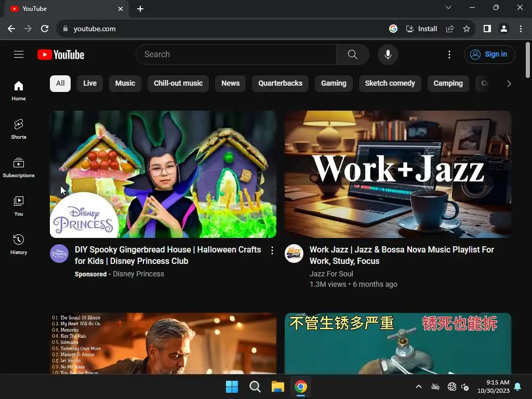Open Windows Start menu
The image size is (532, 399).
pos(232,387)
